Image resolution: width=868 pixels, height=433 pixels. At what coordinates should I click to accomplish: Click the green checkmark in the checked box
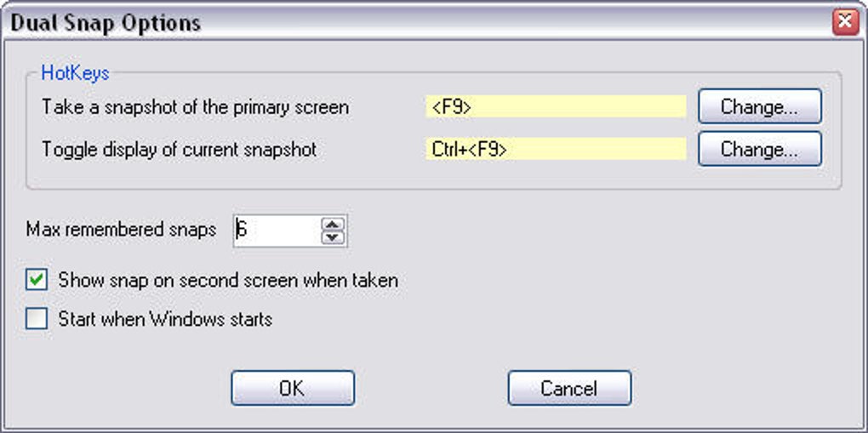pyautogui.click(x=37, y=280)
